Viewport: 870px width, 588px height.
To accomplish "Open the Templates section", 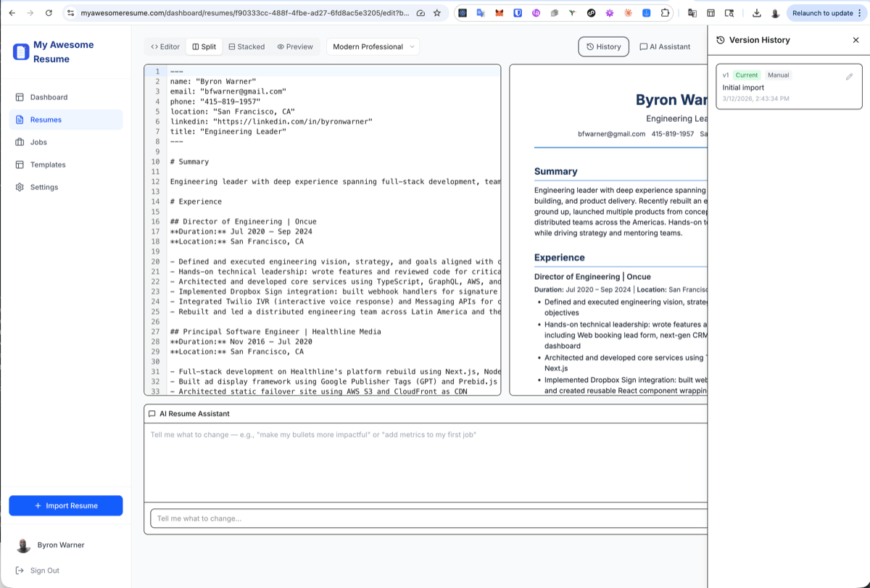I will point(49,164).
